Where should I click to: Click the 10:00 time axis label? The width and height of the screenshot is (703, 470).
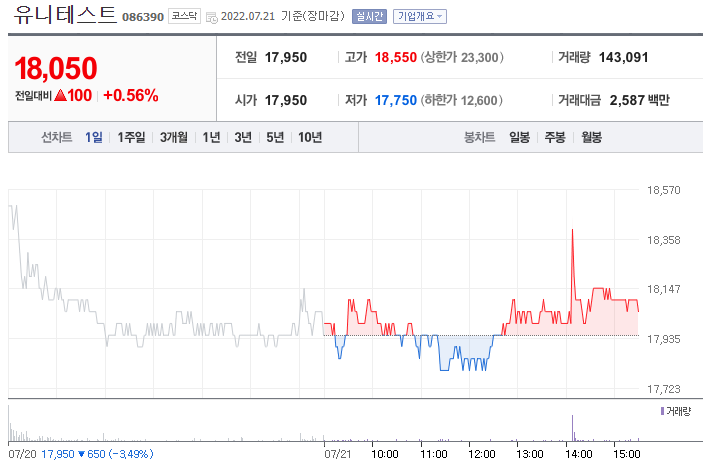tap(385, 454)
